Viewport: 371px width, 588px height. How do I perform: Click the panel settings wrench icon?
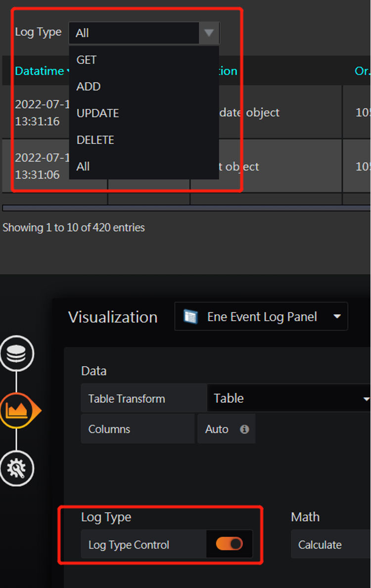click(17, 468)
